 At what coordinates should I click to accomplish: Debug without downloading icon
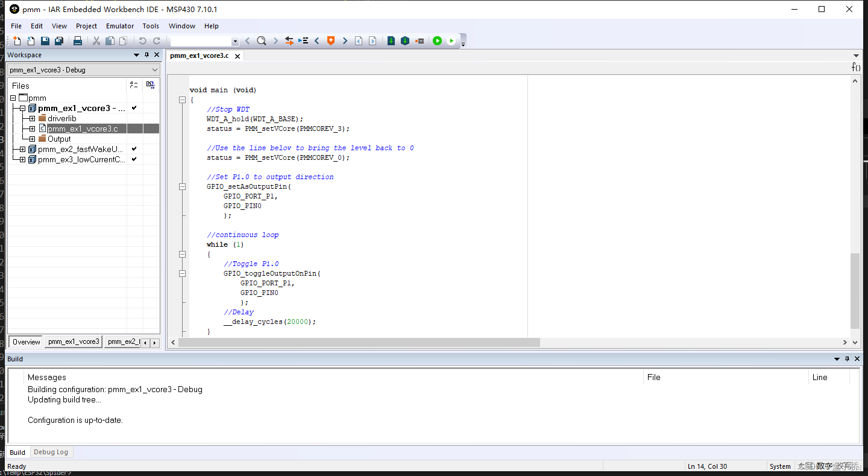[451, 41]
